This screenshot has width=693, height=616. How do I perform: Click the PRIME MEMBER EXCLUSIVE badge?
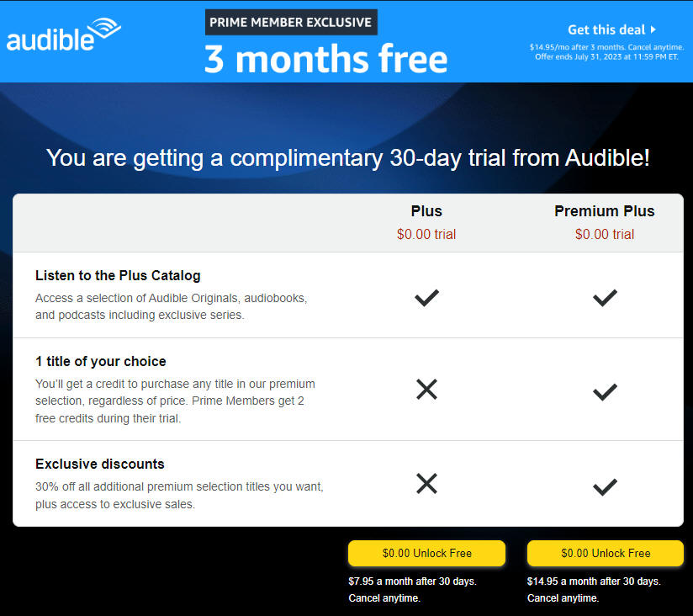click(291, 22)
